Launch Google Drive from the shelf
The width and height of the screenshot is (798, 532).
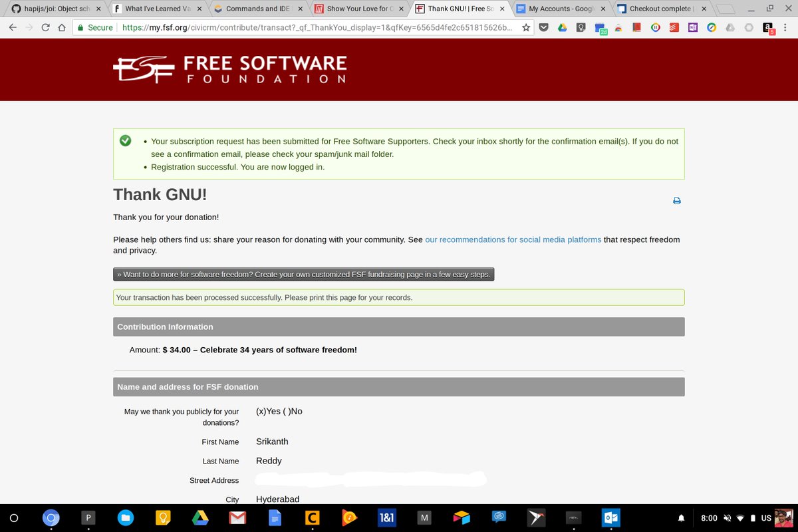click(x=200, y=518)
